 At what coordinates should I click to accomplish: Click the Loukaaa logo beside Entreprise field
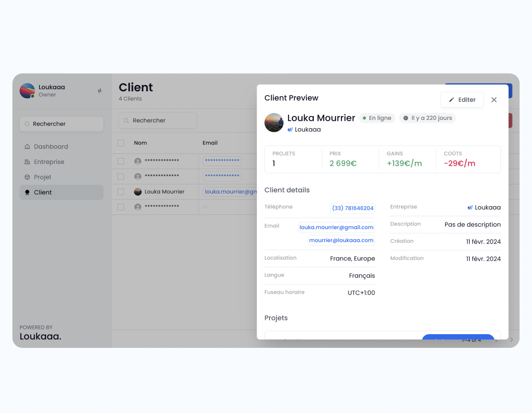click(470, 207)
